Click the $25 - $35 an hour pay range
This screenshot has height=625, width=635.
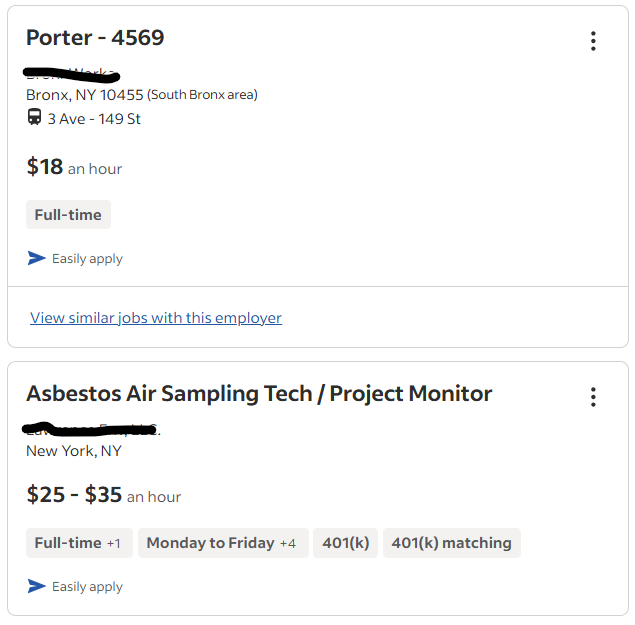pos(104,495)
